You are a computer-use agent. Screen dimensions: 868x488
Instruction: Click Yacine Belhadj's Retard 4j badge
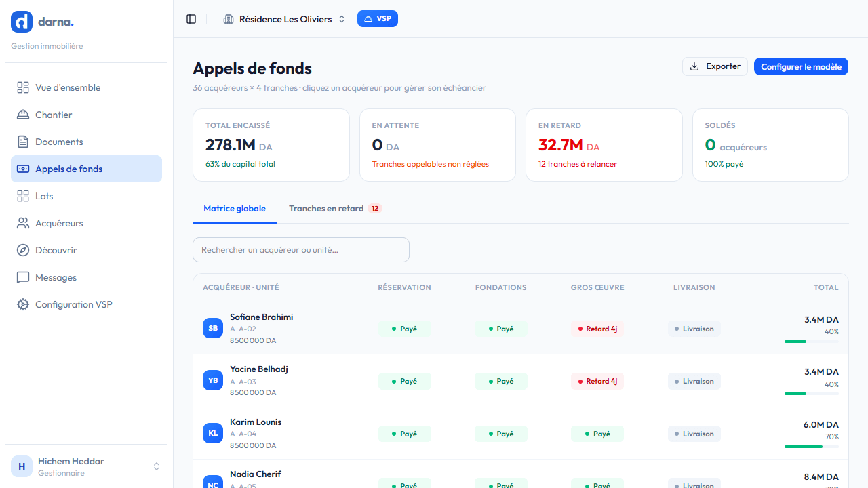597,381
